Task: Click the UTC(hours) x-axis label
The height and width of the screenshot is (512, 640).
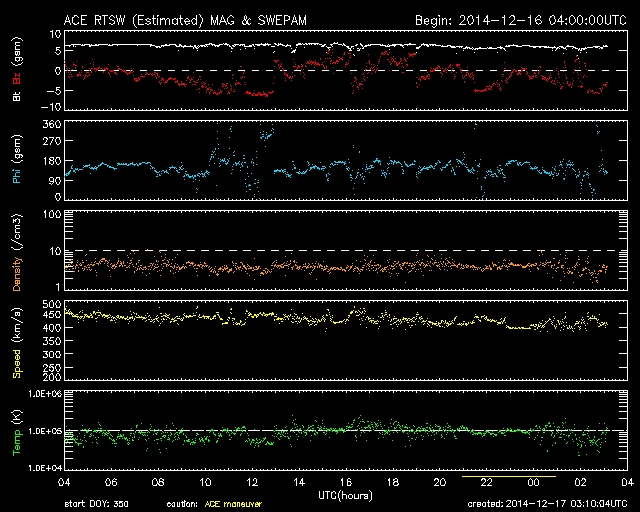Action: (x=345, y=494)
